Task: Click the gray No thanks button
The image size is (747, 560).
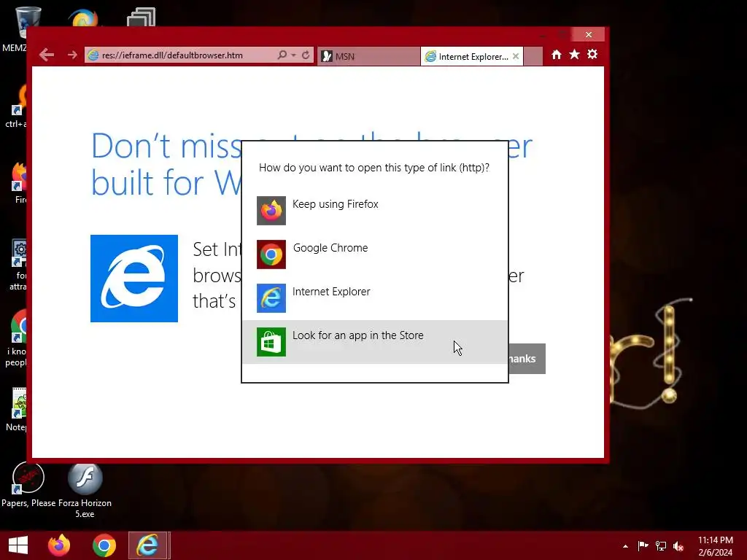Action: (x=527, y=359)
